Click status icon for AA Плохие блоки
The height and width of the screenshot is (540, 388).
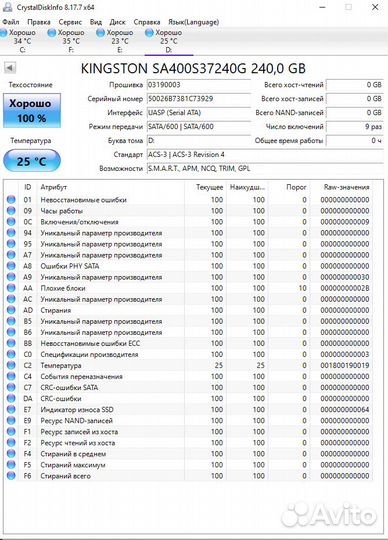[11, 288]
